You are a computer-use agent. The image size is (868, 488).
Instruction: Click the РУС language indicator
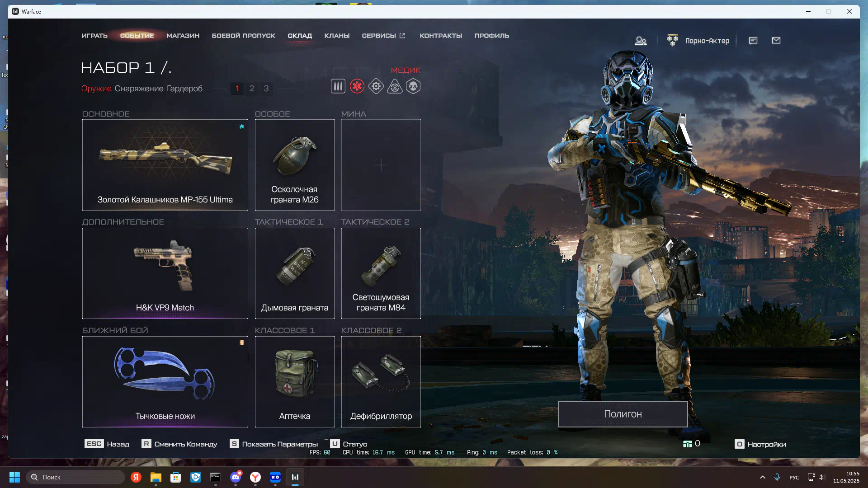pyautogui.click(x=794, y=478)
